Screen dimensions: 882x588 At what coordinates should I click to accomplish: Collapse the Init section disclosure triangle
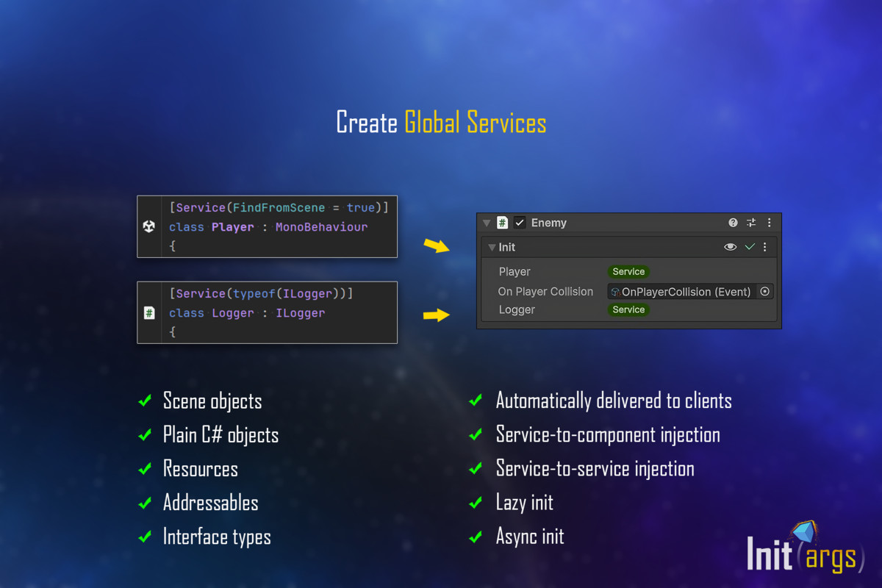[491, 247]
